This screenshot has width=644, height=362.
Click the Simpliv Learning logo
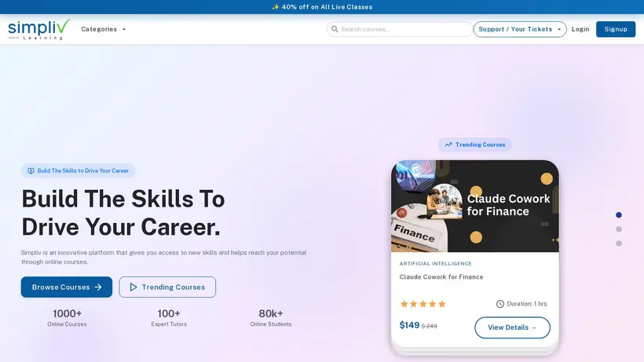tap(38, 29)
